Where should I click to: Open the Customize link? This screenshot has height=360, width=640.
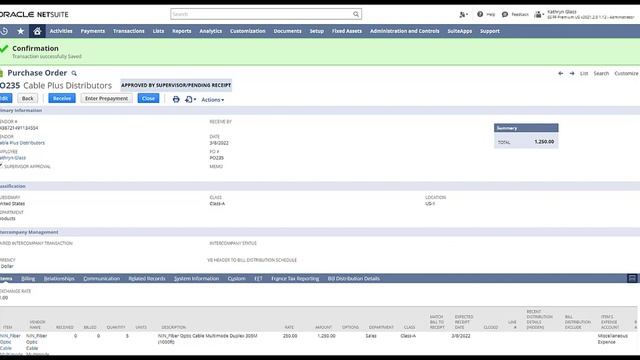[x=627, y=73]
